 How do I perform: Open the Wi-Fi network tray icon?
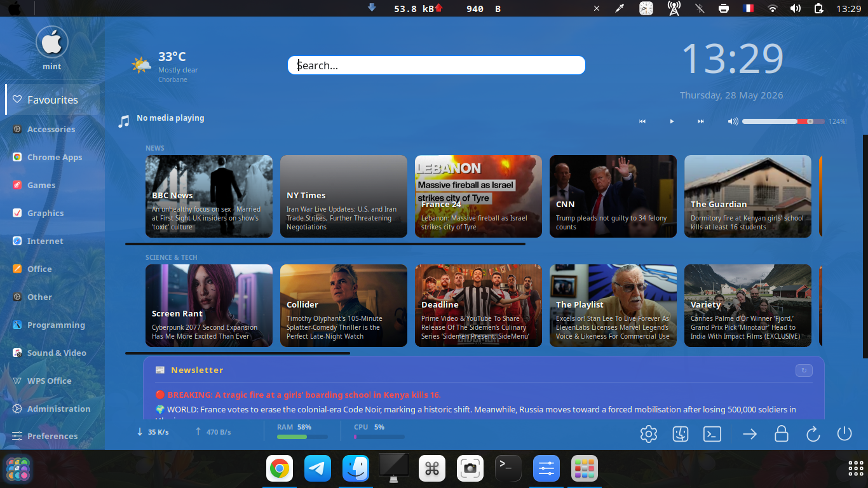click(x=773, y=8)
